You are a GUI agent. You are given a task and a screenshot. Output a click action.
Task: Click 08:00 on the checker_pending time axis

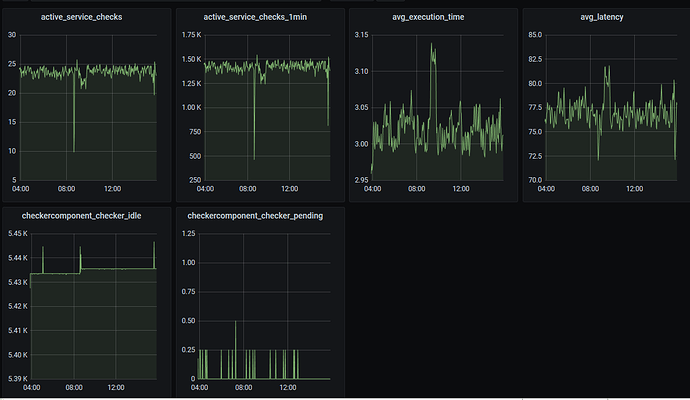point(243,388)
